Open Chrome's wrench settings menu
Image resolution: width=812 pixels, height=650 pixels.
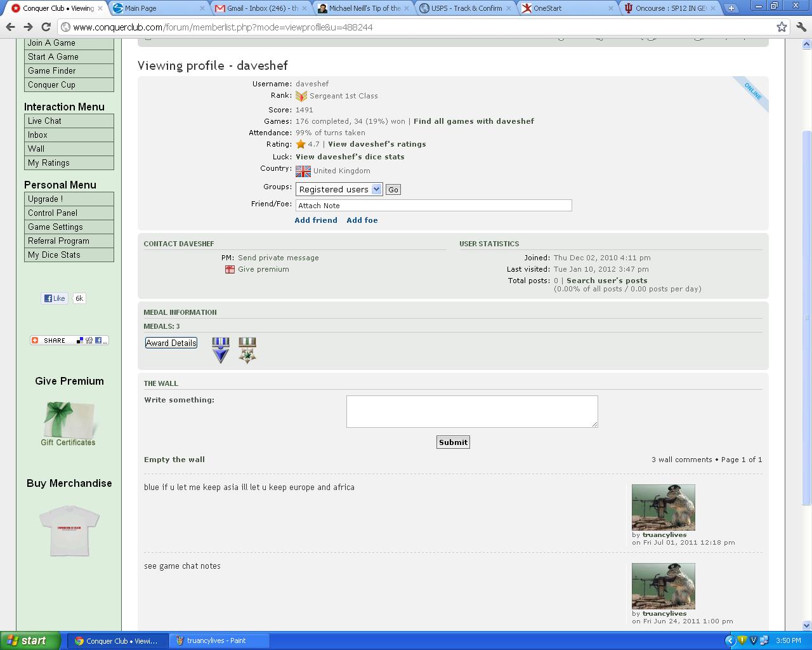point(801,27)
